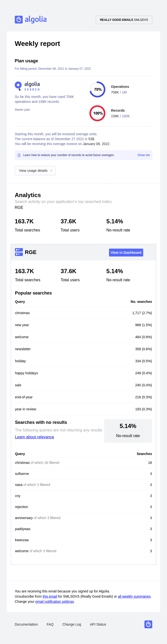
Task: Click the Show me link
Action: [x=143, y=155]
